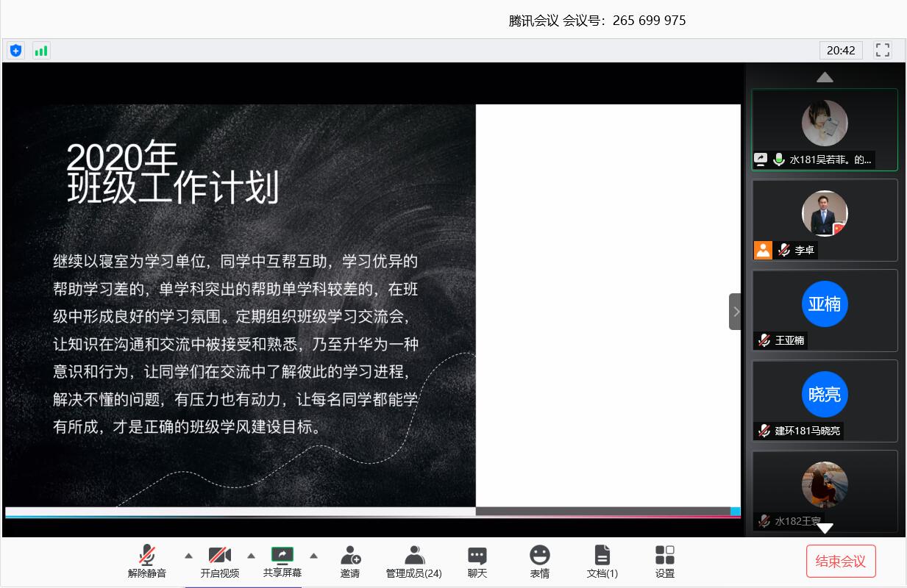Open Manage Members (管理成员) panel
The height and width of the screenshot is (588, 907).
click(413, 562)
